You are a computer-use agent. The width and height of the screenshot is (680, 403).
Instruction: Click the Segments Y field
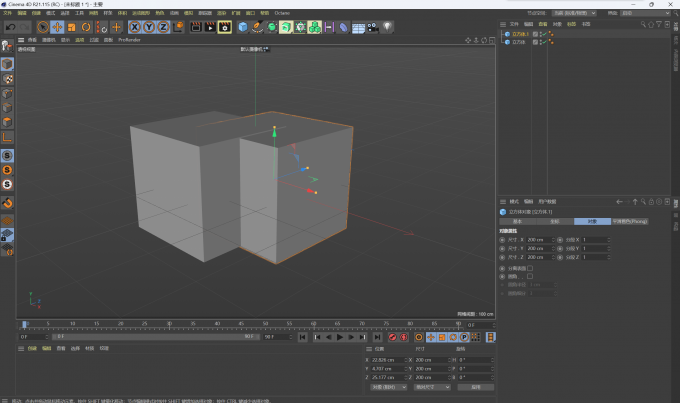click(594, 249)
